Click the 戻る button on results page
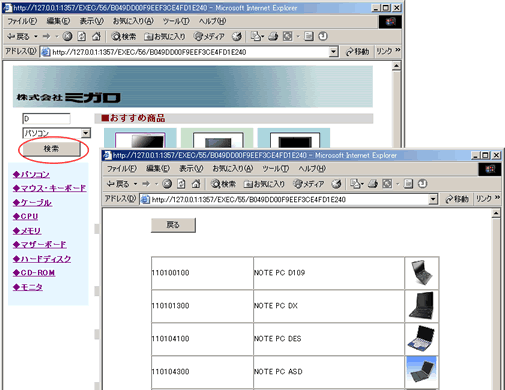 click(x=173, y=225)
